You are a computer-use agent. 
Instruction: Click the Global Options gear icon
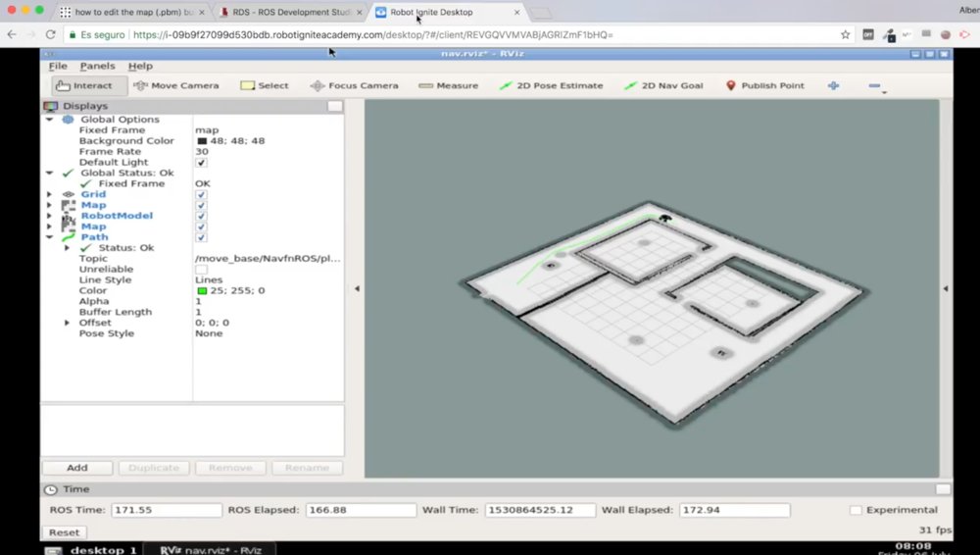[68, 120]
